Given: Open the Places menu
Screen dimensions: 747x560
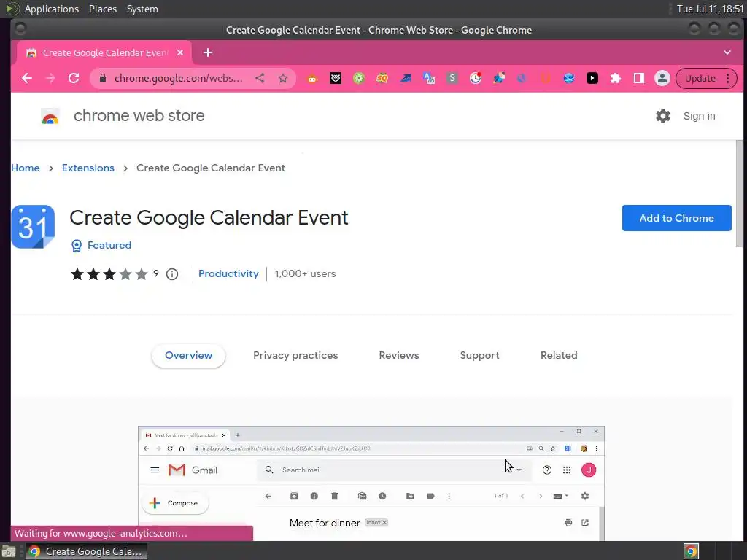Looking at the screenshot, I should pos(102,9).
